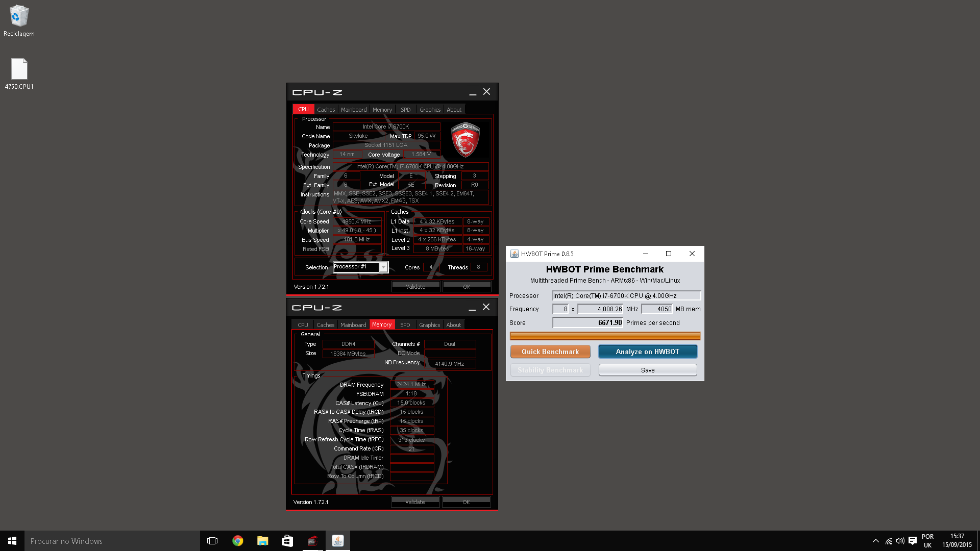Switch to SPD tab in top CPU-Z
Viewport: 980px width, 551px height.
pos(406,110)
